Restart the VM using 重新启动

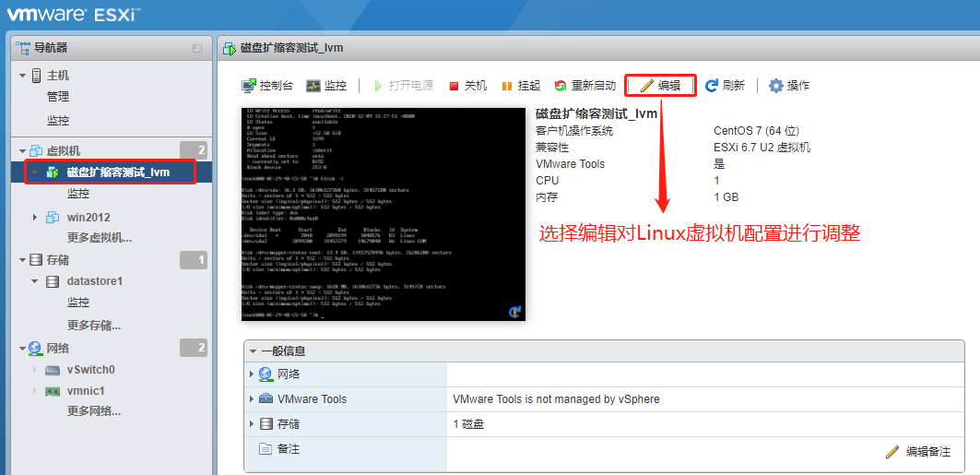(585, 86)
